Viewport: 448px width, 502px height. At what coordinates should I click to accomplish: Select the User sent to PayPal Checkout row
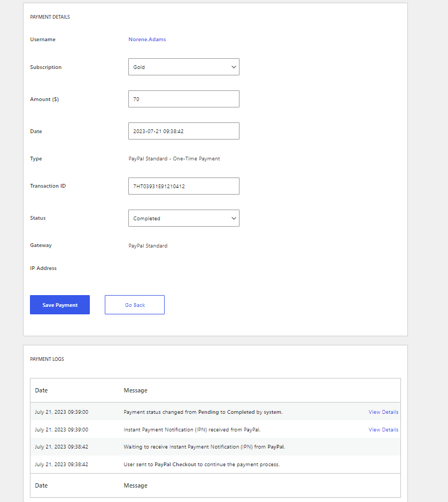[x=215, y=464]
